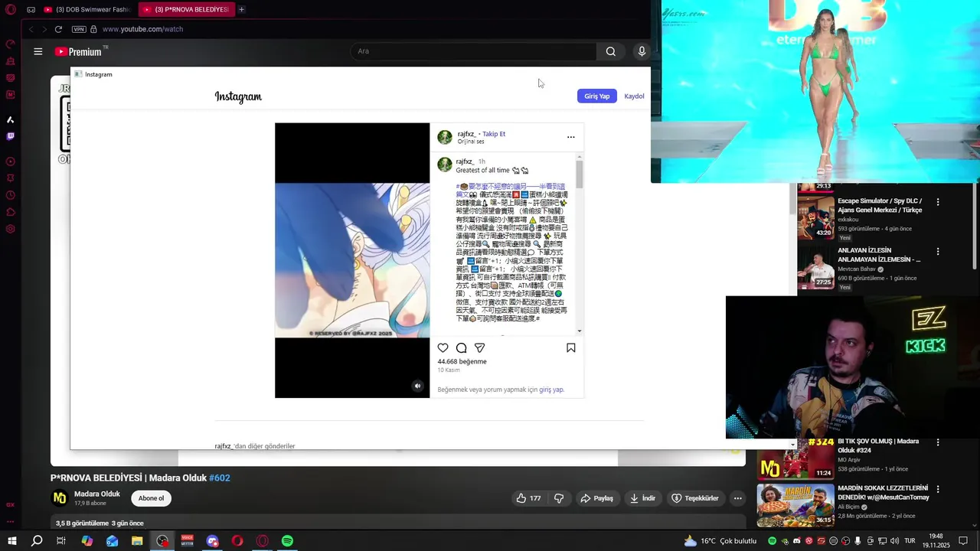
Task: Open comments via Instagram speech bubble icon
Action: point(461,347)
